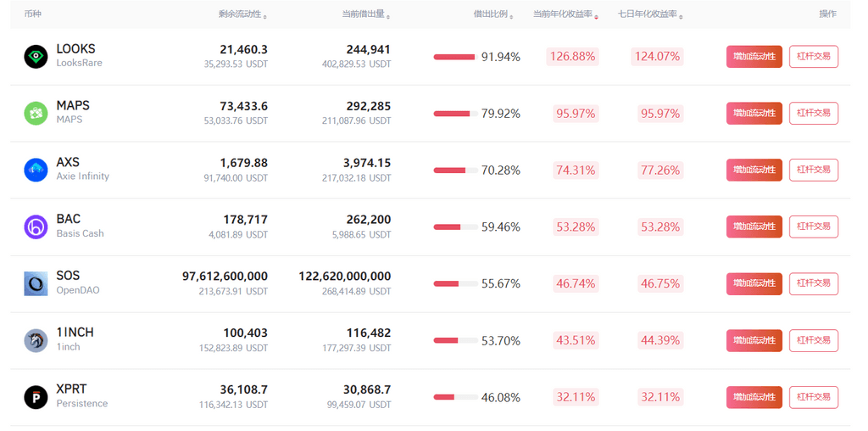This screenshot has width=868, height=431.
Task: Click the green MAPS coin icon
Action: coord(36,114)
